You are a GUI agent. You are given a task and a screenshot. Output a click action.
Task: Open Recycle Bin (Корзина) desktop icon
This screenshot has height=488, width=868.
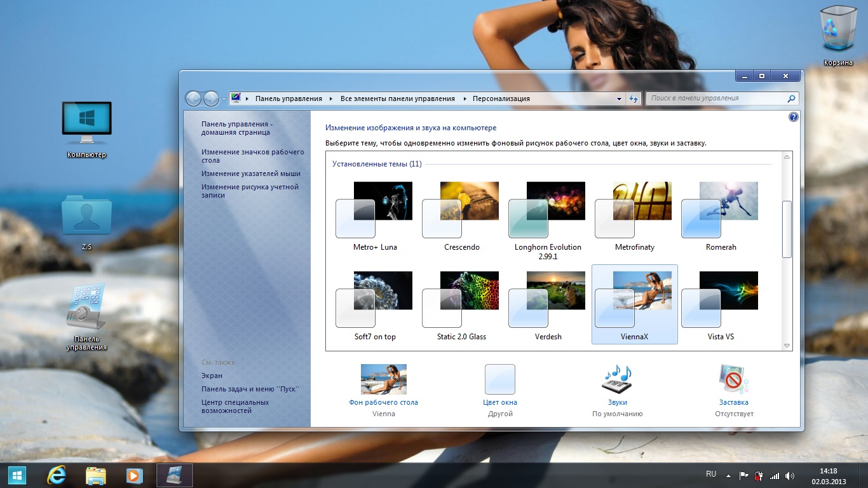pos(838,30)
